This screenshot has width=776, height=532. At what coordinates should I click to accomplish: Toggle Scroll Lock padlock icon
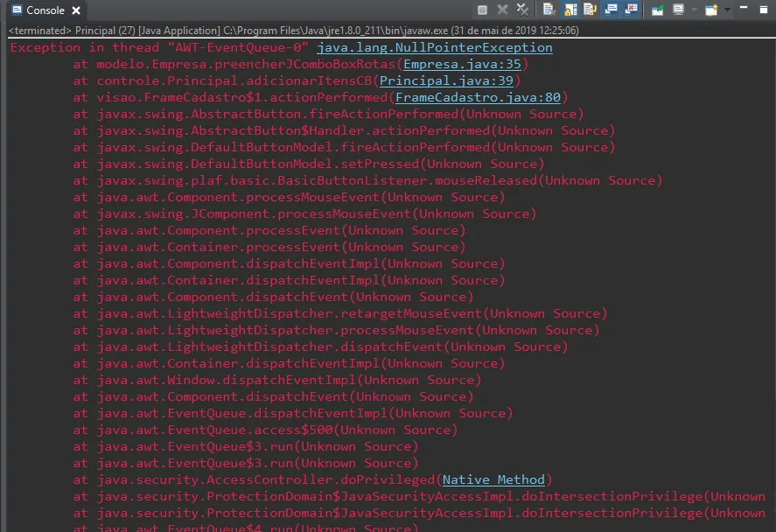tap(570, 10)
